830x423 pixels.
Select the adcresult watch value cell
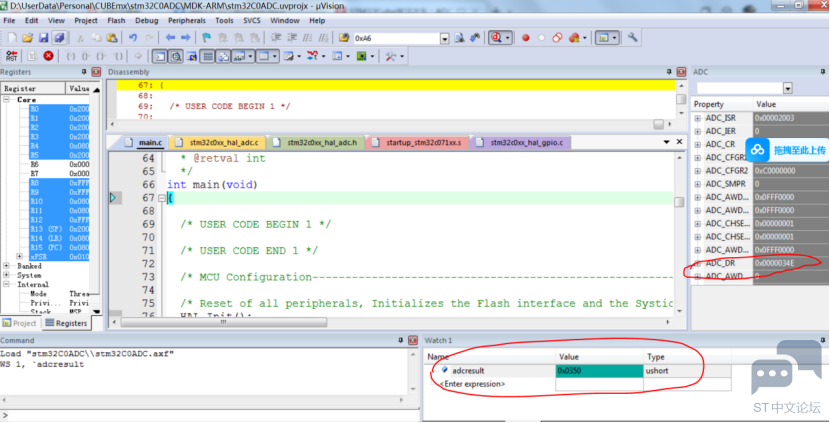(599, 371)
